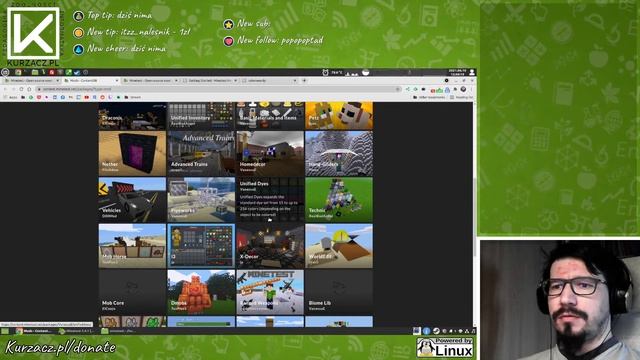Image resolution: width=640 pixels, height=360 pixels.
Task: Open the Nether mod card
Action: point(132,153)
